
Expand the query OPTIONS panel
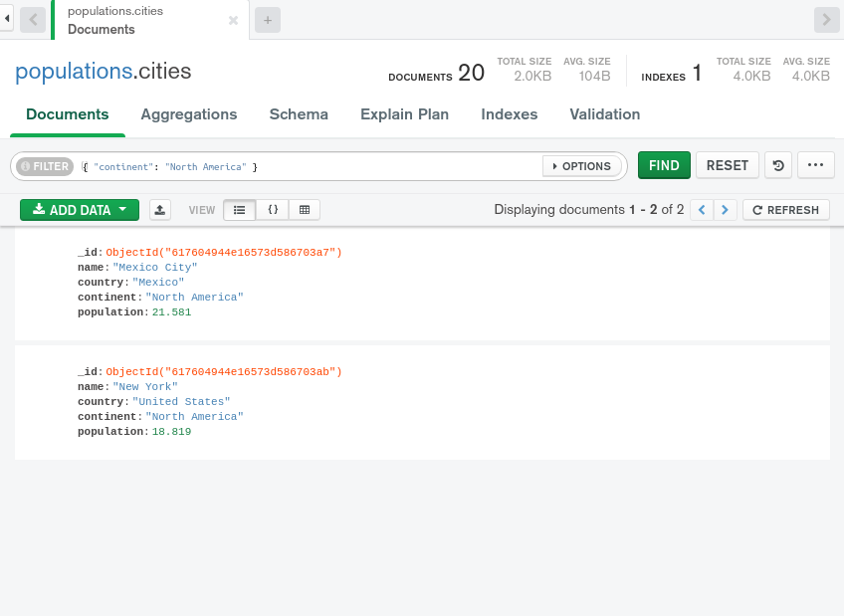pos(582,165)
